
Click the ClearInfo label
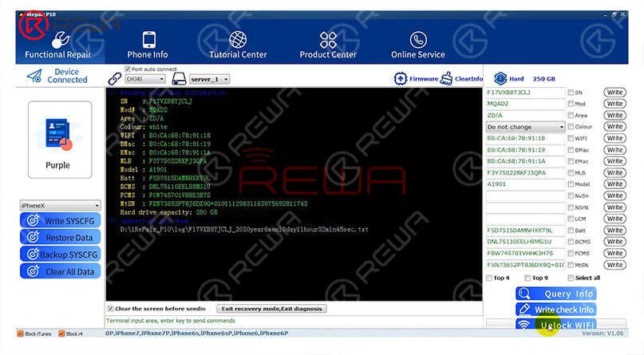tap(468, 79)
